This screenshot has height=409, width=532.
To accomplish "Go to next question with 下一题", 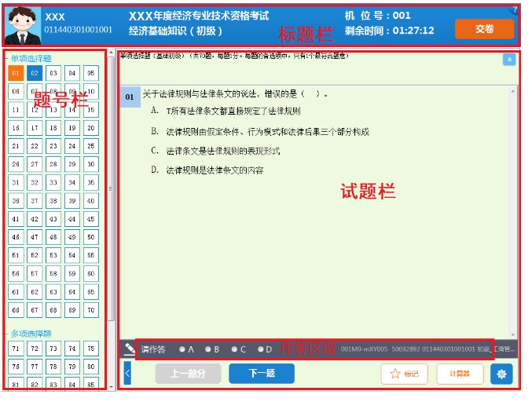I will (261, 374).
